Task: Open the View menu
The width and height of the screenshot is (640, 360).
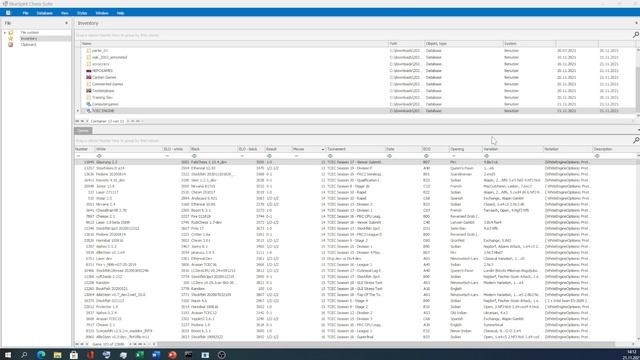Action: tap(64, 13)
